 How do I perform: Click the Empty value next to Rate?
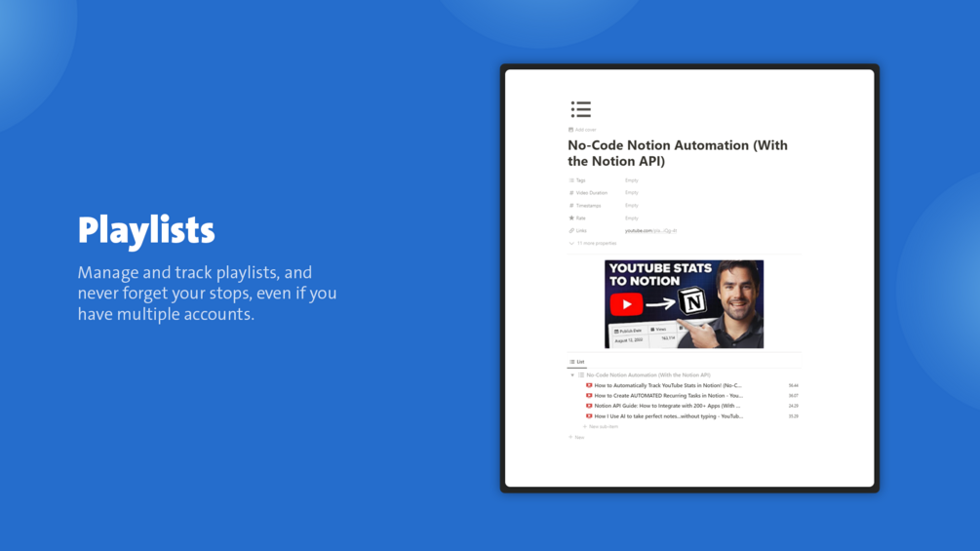[x=631, y=218]
